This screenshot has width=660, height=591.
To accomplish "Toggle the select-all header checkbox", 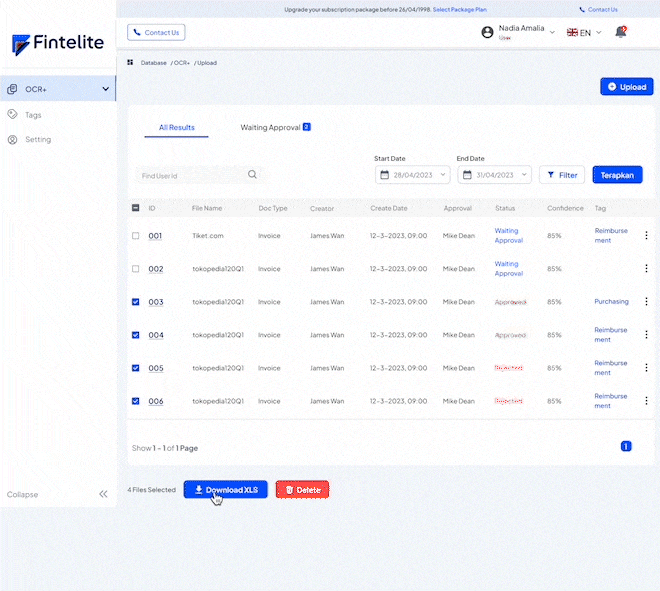I will tap(136, 208).
